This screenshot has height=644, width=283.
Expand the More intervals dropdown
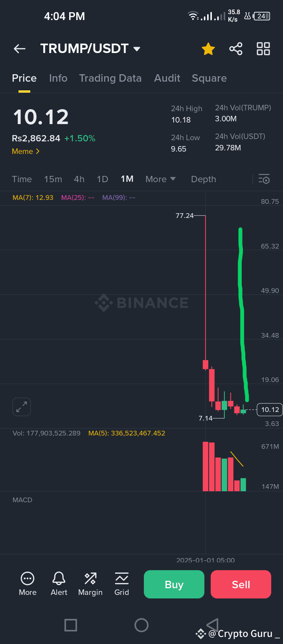(x=160, y=179)
